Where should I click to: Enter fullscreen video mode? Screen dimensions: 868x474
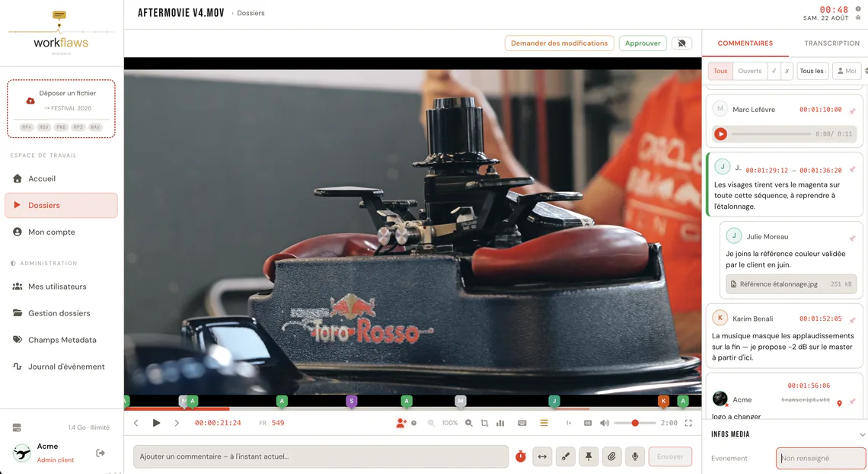(688, 422)
